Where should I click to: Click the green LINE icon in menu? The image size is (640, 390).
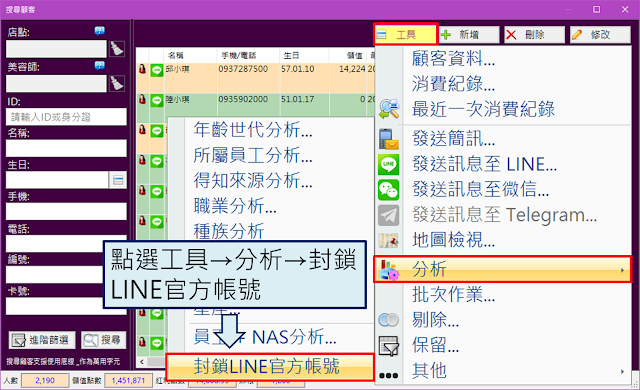point(389,164)
